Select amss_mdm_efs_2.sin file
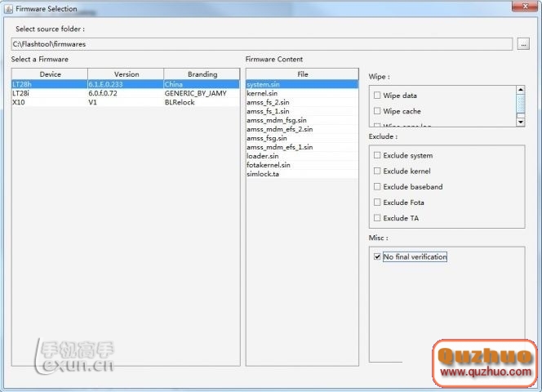This screenshot has height=392, width=542. pos(303,129)
